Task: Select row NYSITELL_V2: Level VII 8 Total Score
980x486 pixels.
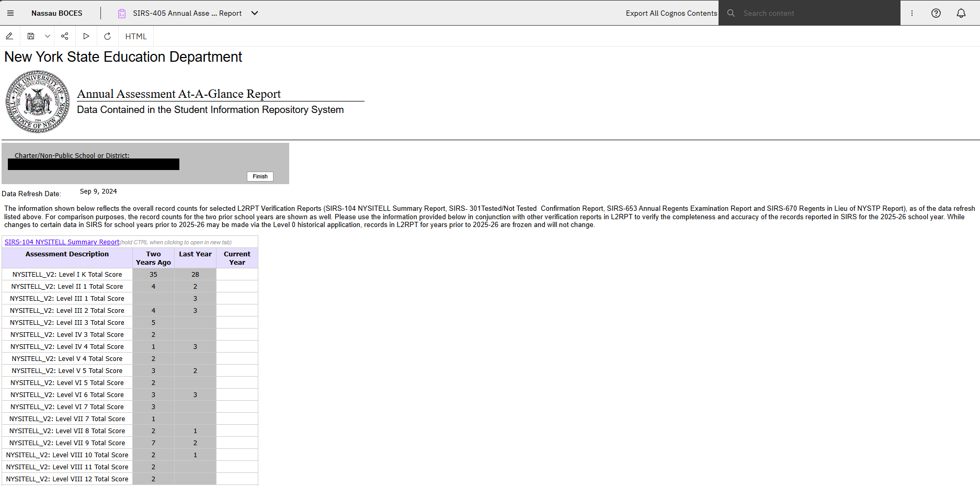Action: (130, 431)
